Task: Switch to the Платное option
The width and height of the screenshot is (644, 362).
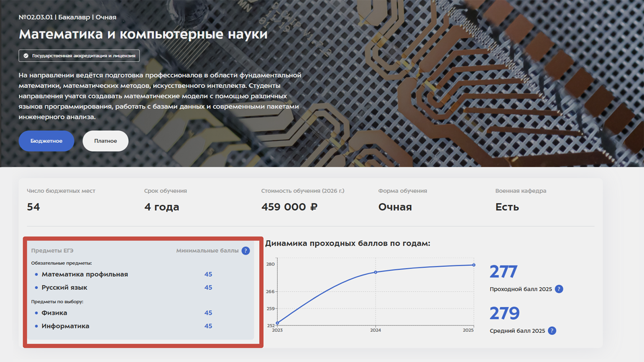Action: pyautogui.click(x=105, y=141)
